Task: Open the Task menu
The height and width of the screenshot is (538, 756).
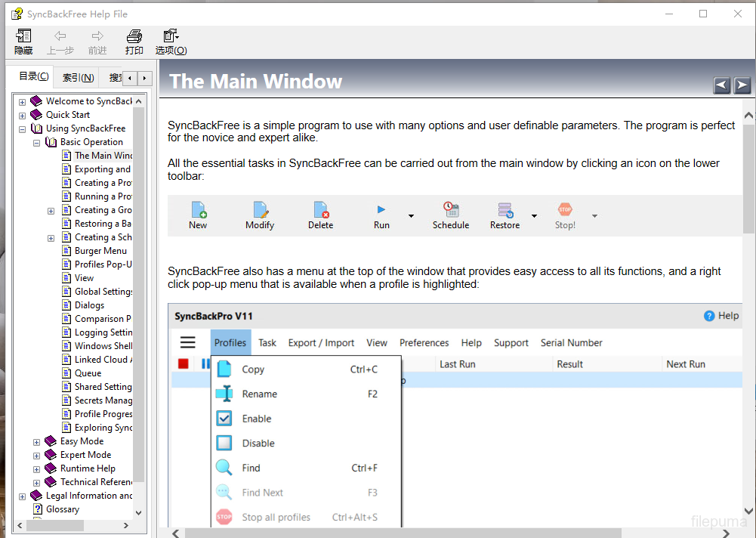Action: [x=267, y=342]
